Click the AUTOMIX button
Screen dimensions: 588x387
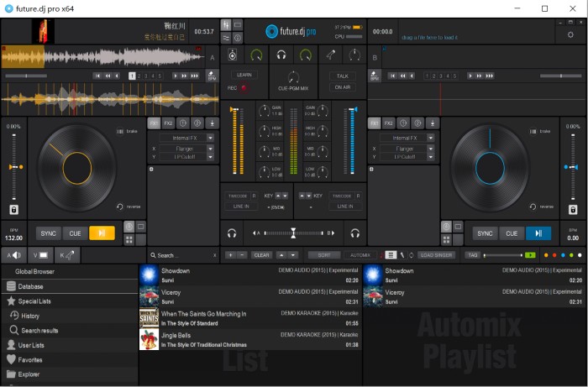(x=360, y=255)
